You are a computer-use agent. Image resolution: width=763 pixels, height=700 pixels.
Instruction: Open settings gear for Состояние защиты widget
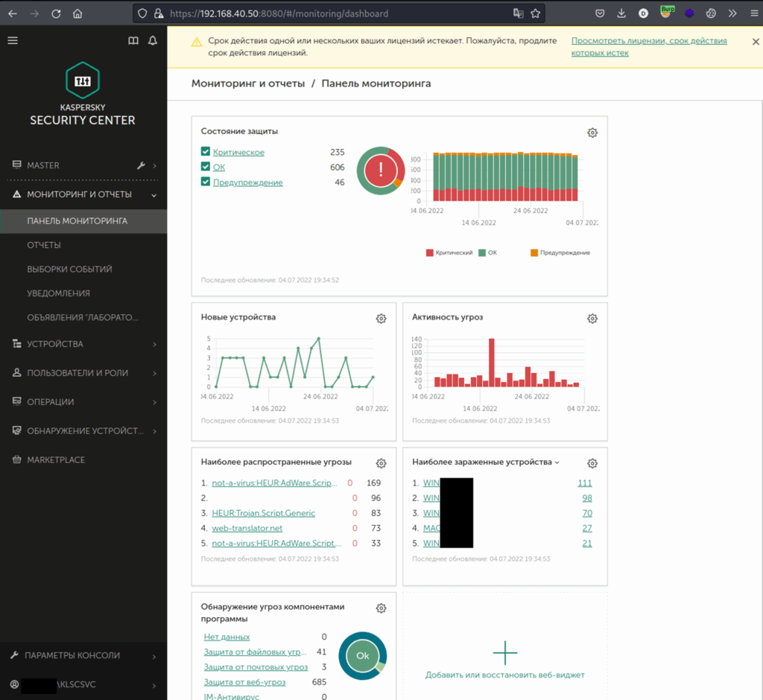(x=592, y=133)
